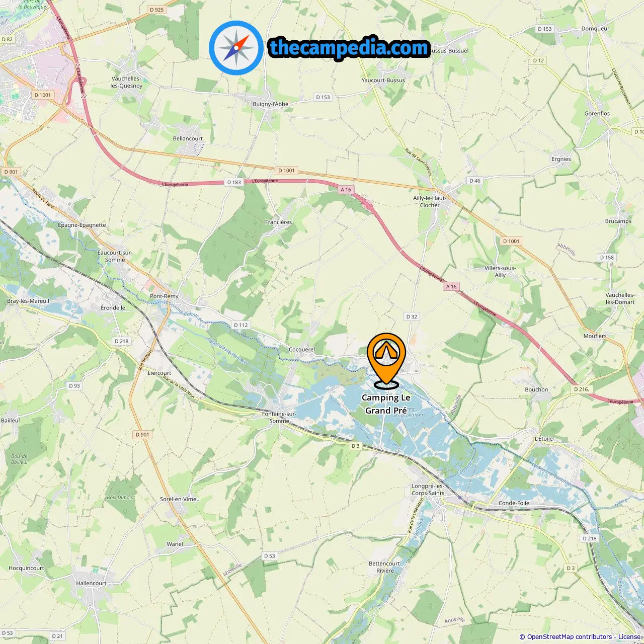This screenshot has width=644, height=644.
Task: Click the Buigny-l'Abbé village label
Action: (270, 104)
